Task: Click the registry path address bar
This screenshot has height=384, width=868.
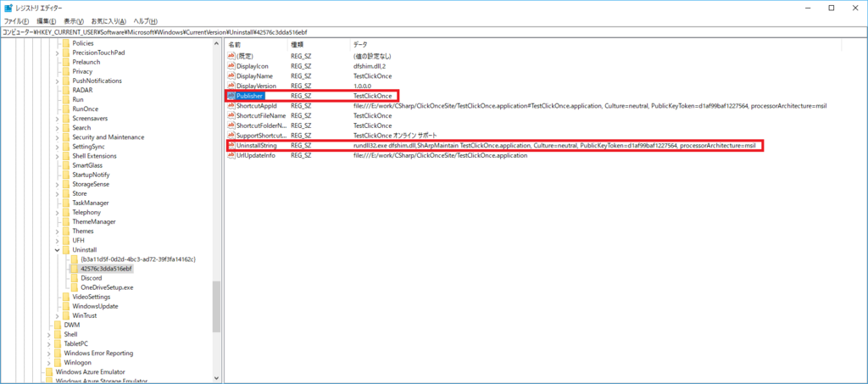Action: coord(434,32)
